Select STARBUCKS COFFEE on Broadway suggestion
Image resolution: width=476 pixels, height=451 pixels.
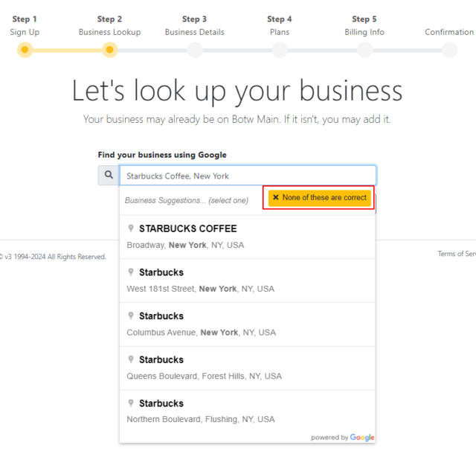248,237
